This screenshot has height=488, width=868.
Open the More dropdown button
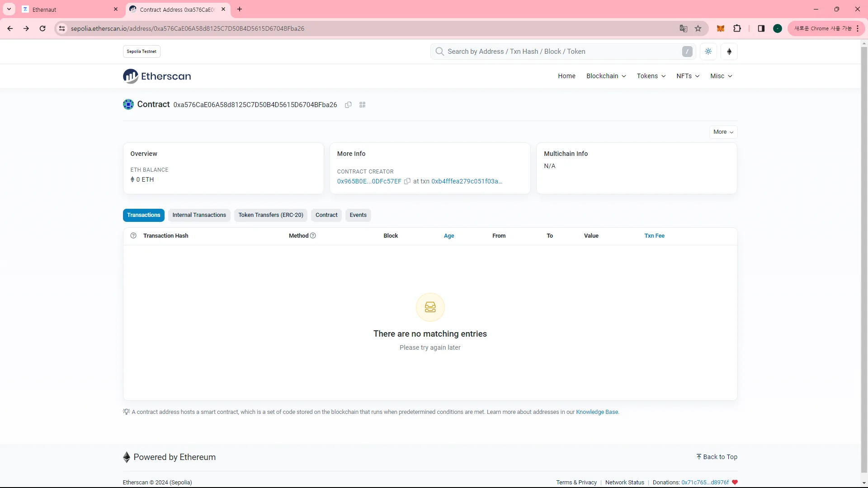click(723, 132)
